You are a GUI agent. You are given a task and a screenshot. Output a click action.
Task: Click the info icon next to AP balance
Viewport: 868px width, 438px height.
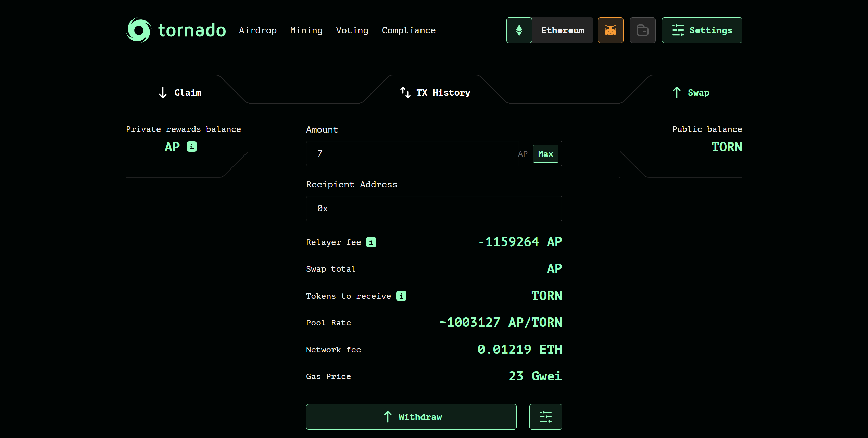click(192, 147)
